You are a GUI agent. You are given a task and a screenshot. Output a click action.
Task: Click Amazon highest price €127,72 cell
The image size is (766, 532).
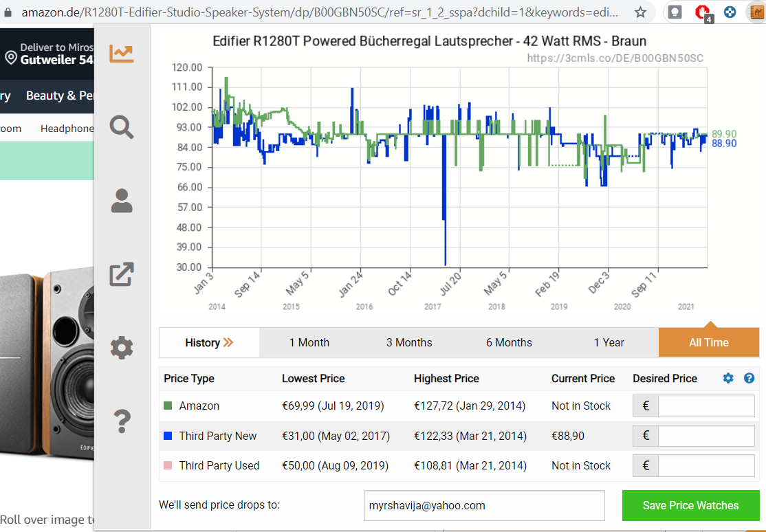tap(470, 406)
